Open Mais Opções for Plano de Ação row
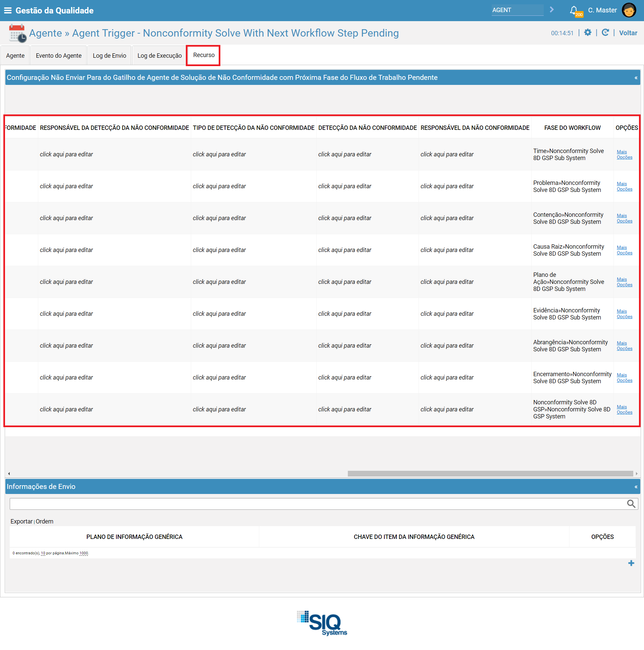The height and width of the screenshot is (650, 644). click(624, 282)
